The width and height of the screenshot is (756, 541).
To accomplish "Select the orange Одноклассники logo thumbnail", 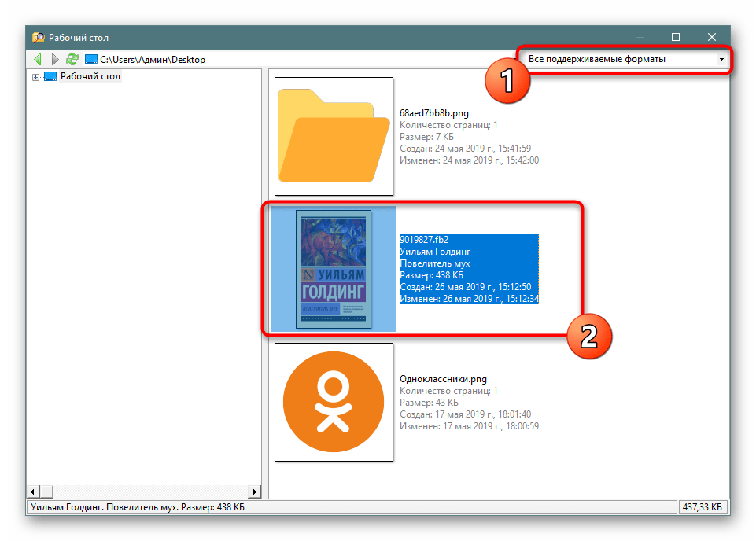I will tap(334, 402).
